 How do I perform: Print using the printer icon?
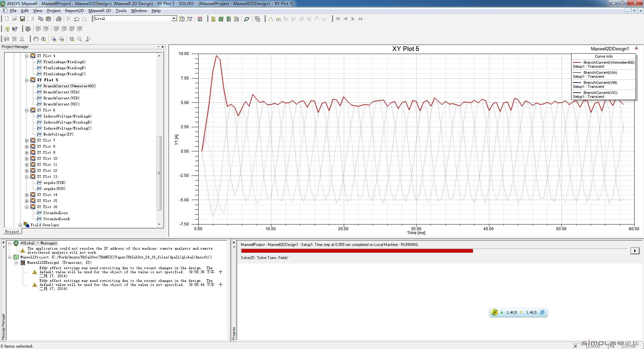click(59, 19)
